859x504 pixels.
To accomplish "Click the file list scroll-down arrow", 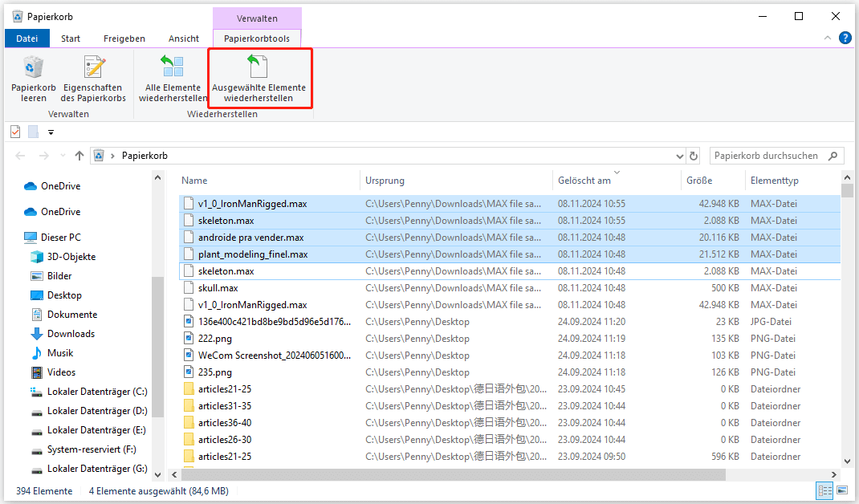I will pyautogui.click(x=847, y=461).
